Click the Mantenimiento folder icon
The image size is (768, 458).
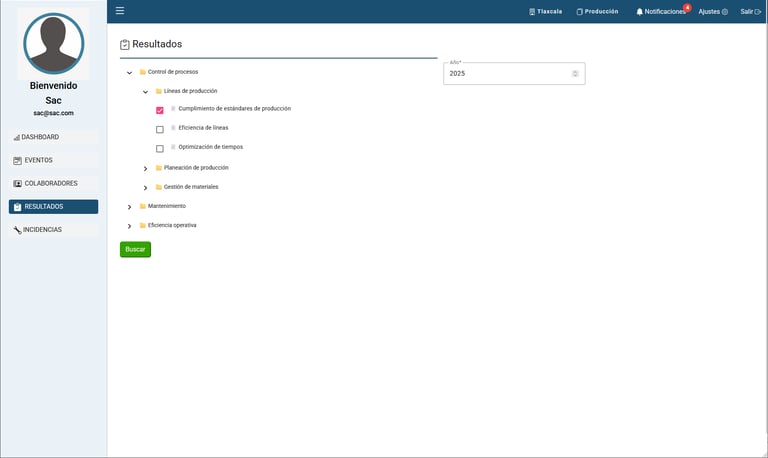pyautogui.click(x=143, y=206)
